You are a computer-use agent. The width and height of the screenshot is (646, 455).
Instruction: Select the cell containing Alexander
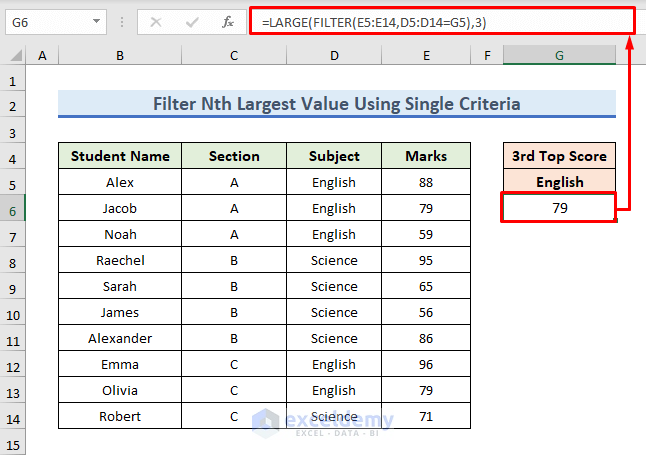120,338
